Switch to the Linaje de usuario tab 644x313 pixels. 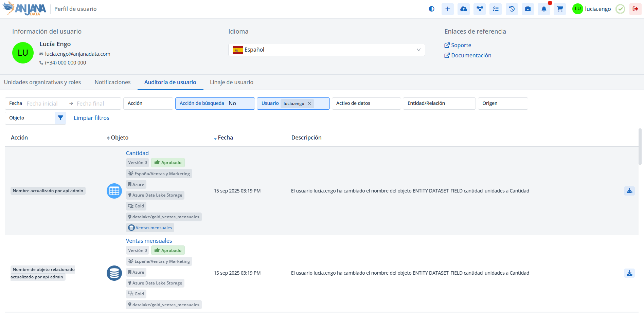[x=231, y=82]
